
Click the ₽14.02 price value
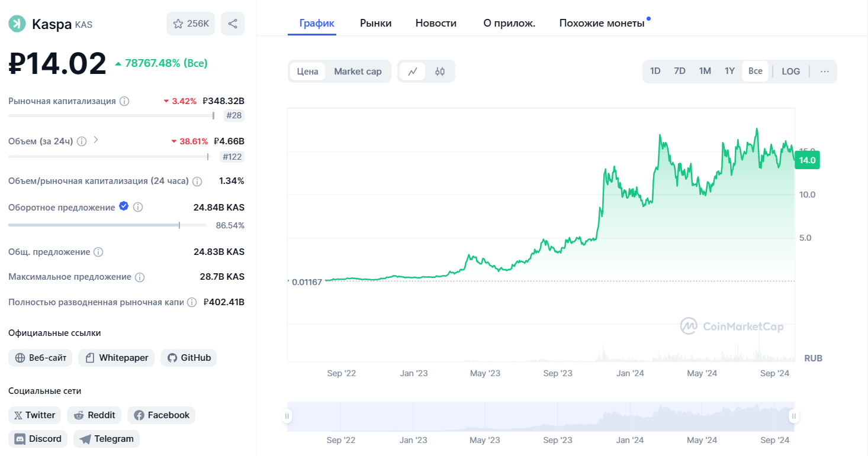[x=57, y=63]
